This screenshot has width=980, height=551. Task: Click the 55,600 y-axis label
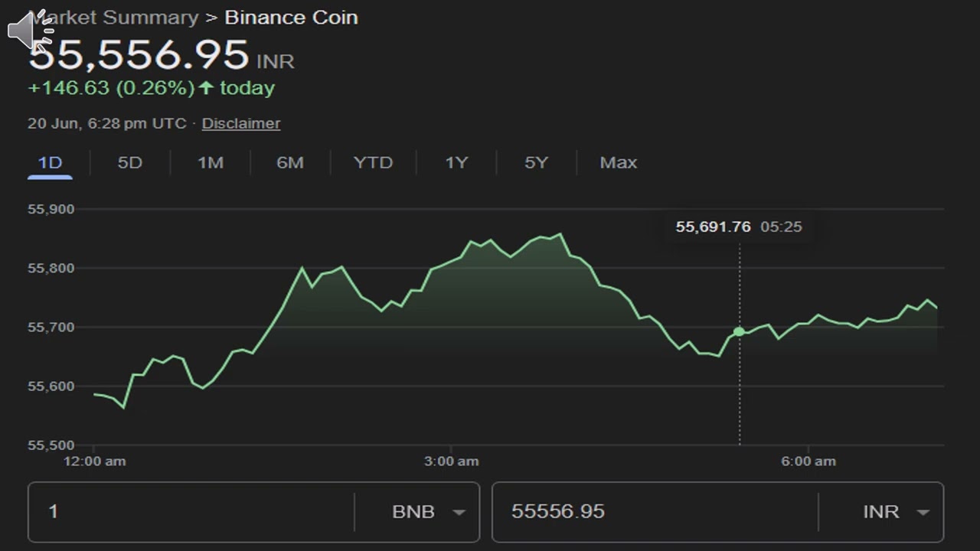(x=51, y=386)
